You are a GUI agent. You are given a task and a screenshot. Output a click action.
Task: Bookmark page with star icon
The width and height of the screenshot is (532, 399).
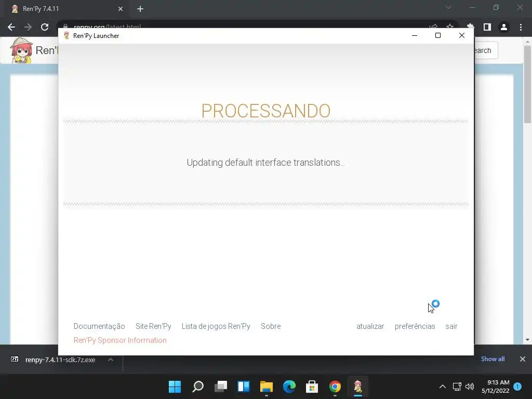[450, 26]
